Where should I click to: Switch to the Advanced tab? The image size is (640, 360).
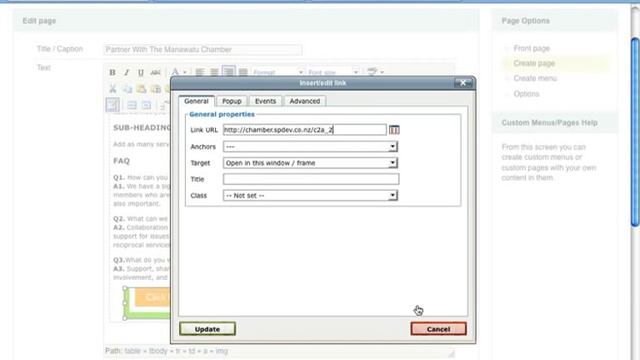pos(304,101)
